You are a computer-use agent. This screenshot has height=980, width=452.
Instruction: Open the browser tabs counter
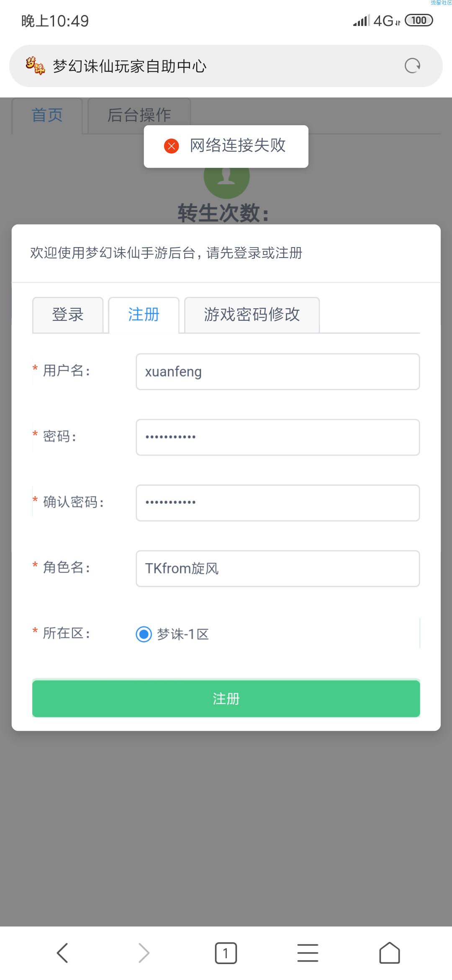pyautogui.click(x=226, y=953)
